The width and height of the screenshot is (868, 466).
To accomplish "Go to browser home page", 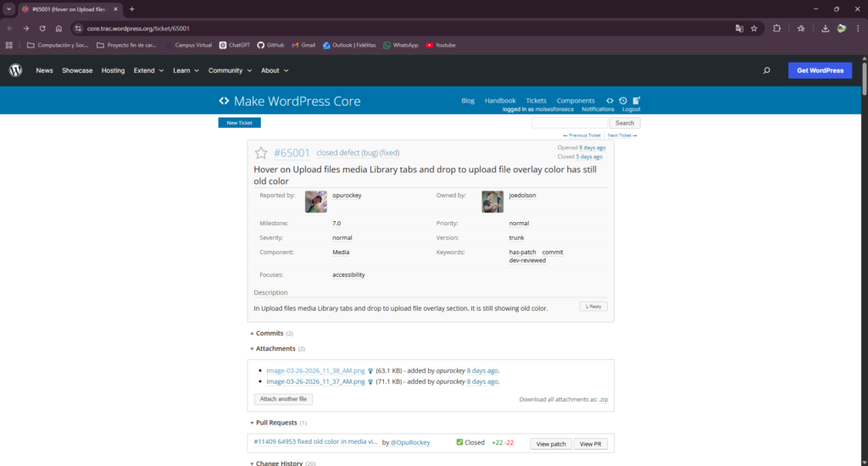I will pyautogui.click(x=58, y=28).
